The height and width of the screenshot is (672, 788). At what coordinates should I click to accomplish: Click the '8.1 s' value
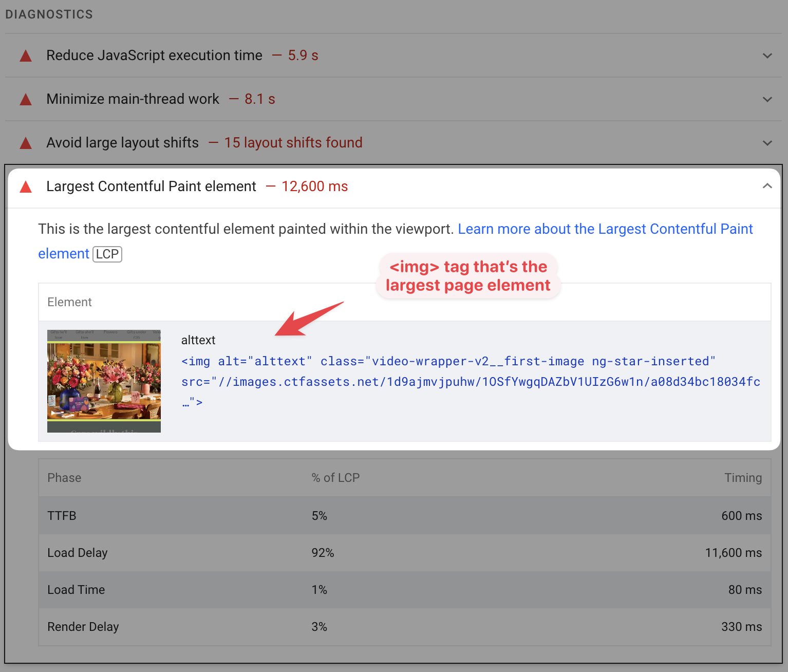[260, 99]
